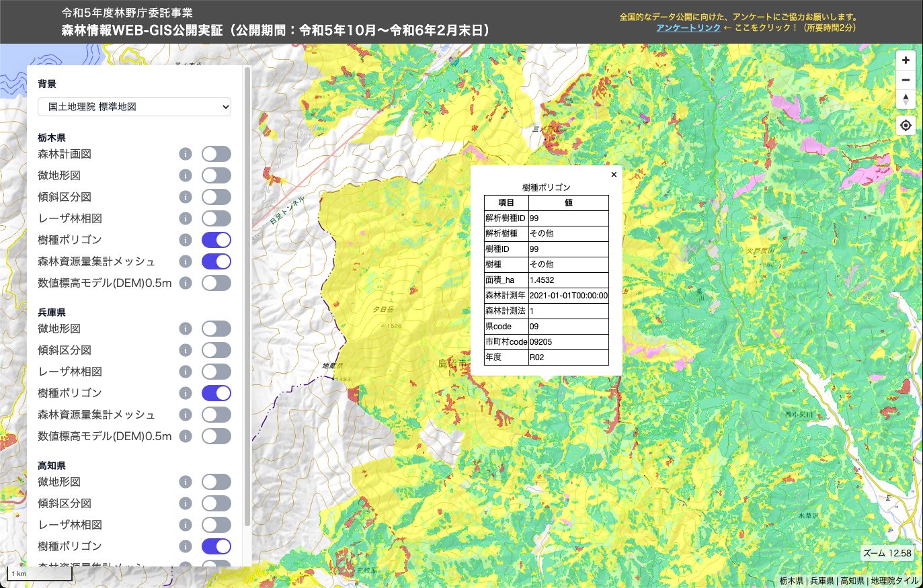Reset map bearing with compass button
The height and width of the screenshot is (588, 923).
pyautogui.click(x=906, y=99)
